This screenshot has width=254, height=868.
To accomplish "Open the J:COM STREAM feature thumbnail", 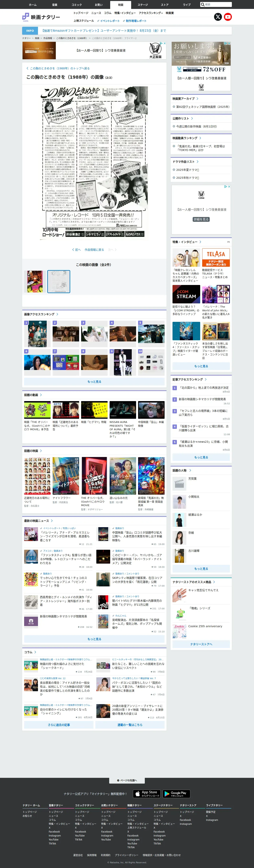I will [x=186, y=294].
